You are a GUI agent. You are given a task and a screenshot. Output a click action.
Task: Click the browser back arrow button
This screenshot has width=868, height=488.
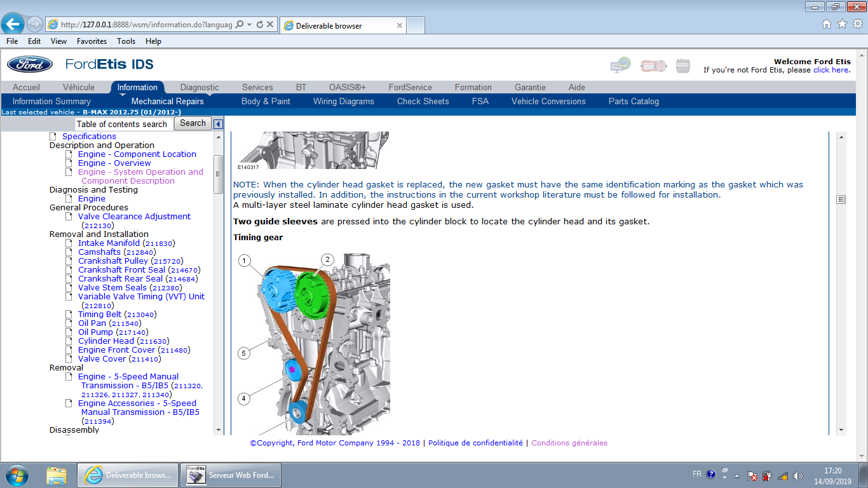pos(13,25)
